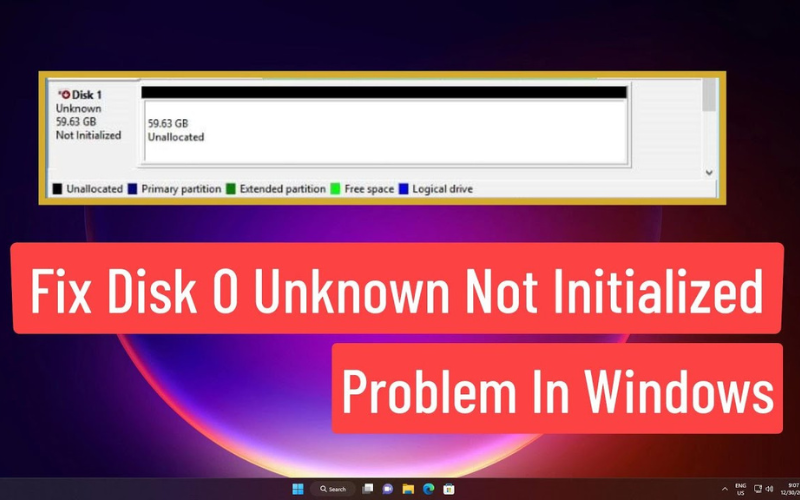
Task: Select the 59.63 GB Unallocated region
Action: click(385, 130)
